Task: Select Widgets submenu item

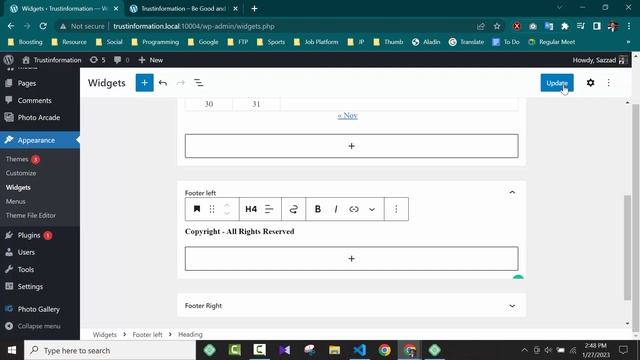Action: 18,187
